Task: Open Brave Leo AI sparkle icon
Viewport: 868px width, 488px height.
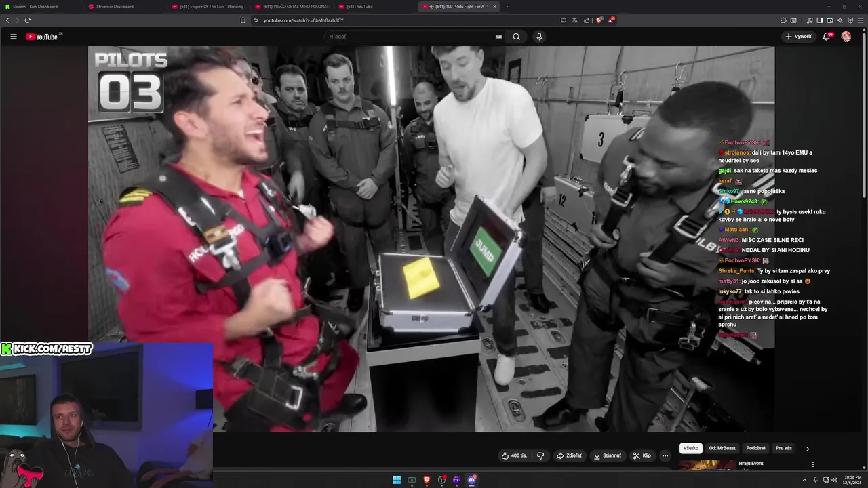Action: pyautogui.click(x=840, y=20)
